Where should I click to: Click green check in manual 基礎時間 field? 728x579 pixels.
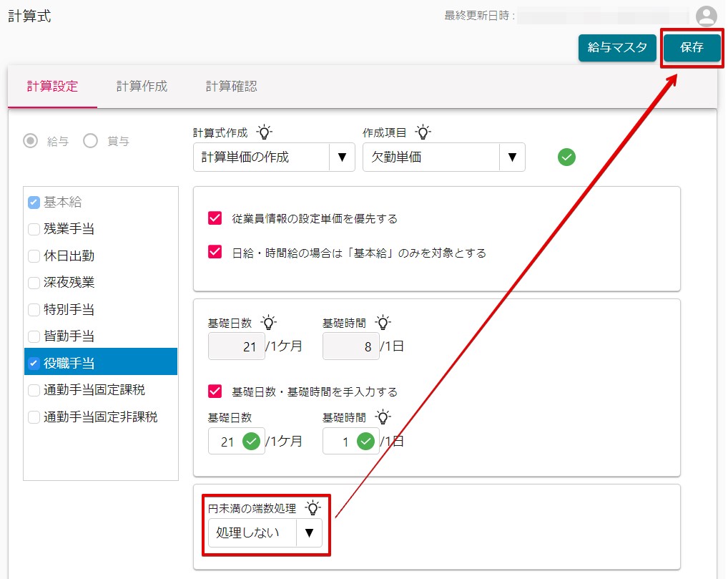click(x=365, y=441)
